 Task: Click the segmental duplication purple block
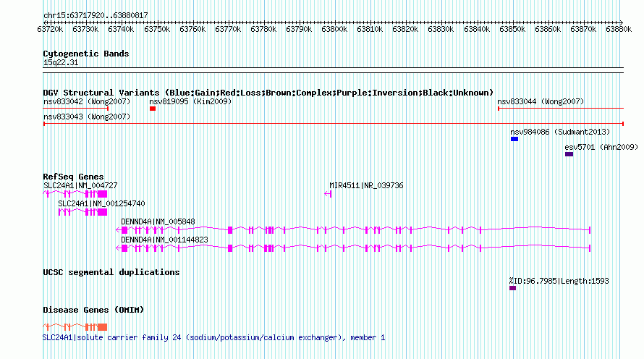coord(512,288)
